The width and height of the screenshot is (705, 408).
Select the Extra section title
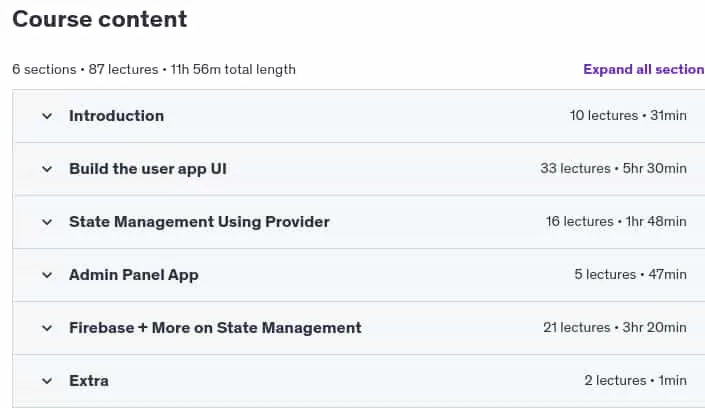89,381
